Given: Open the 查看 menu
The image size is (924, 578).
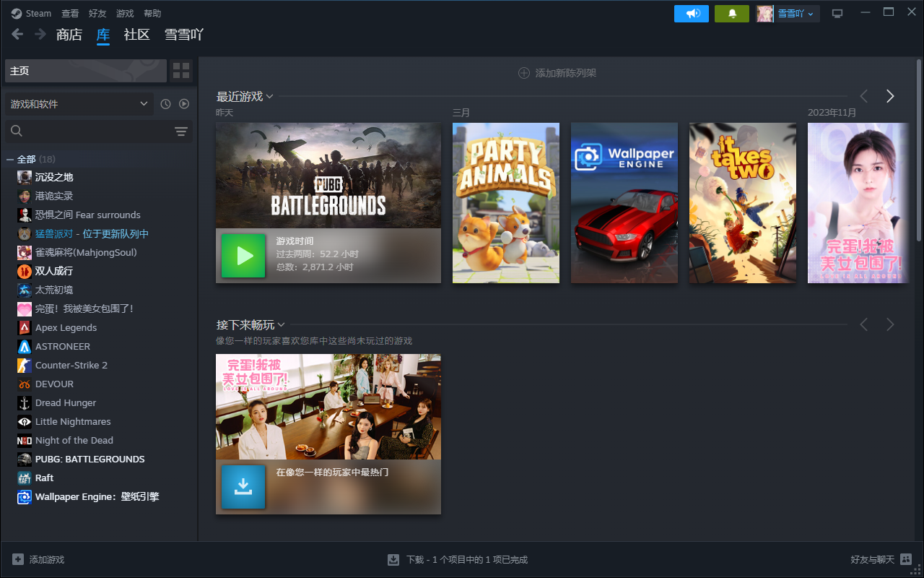Looking at the screenshot, I should (x=70, y=13).
